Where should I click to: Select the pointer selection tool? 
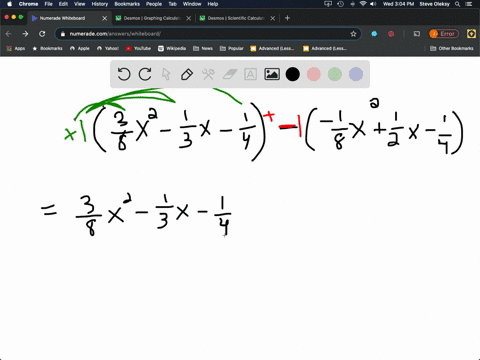166,74
